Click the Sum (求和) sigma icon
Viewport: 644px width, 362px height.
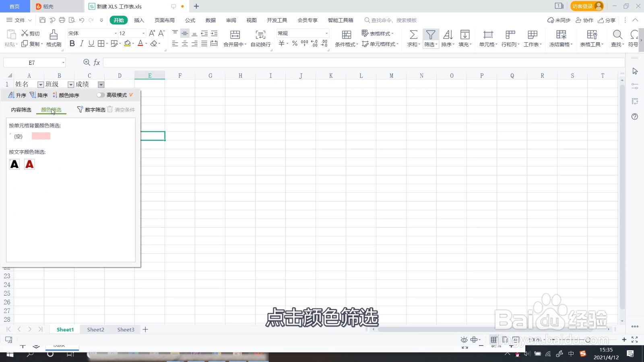(x=413, y=35)
